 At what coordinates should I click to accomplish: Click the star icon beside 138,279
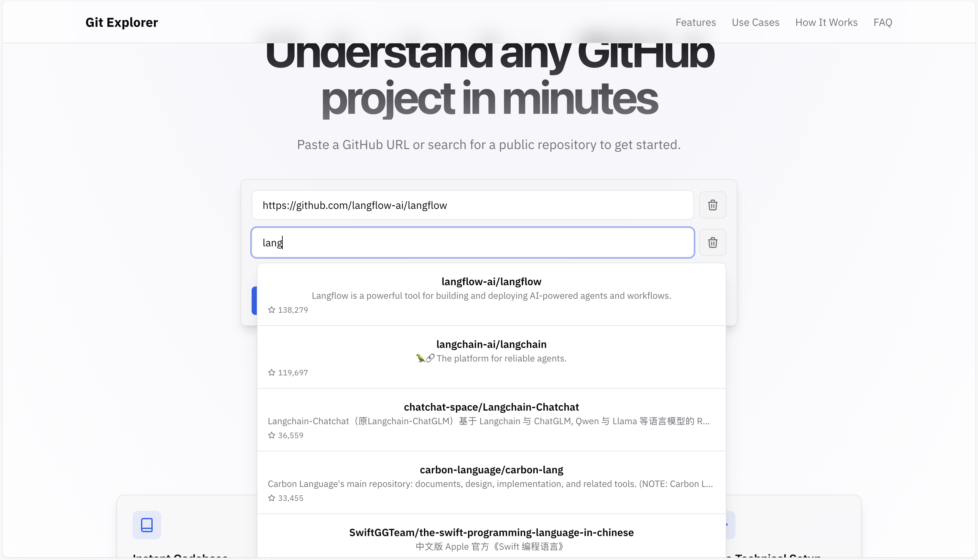[x=272, y=310]
